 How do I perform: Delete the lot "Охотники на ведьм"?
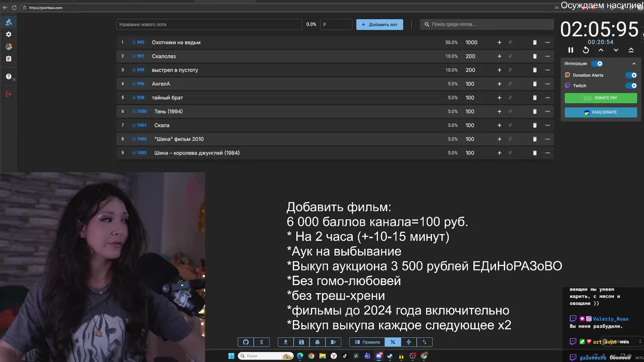pyautogui.click(x=535, y=43)
